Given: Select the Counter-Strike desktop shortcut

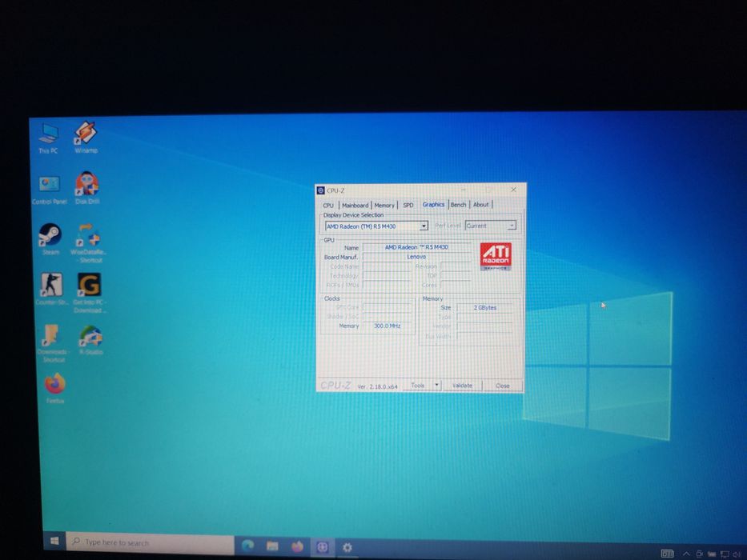Looking at the screenshot, I should 51,289.
